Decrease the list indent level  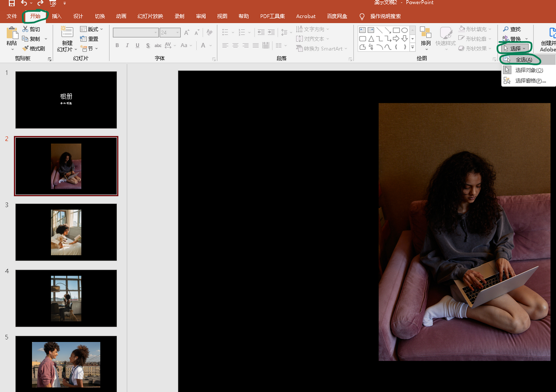[x=261, y=32]
